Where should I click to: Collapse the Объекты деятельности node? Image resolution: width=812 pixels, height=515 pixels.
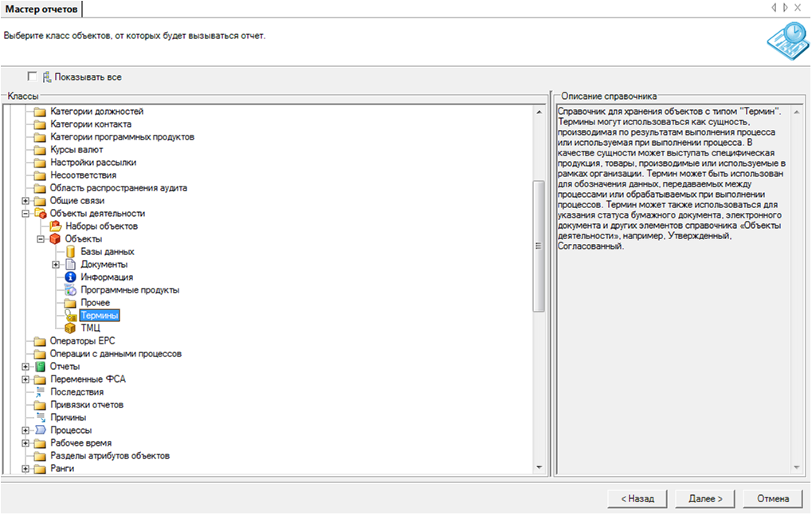25,214
